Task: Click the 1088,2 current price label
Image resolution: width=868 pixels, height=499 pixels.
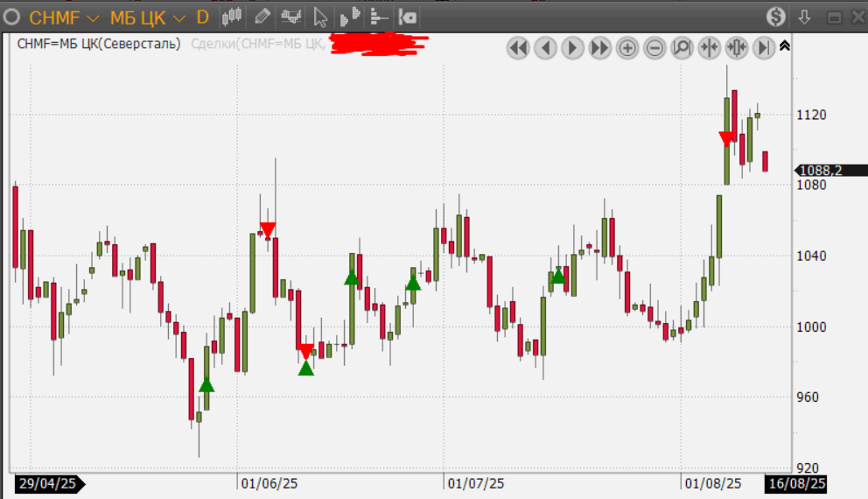Action: [x=820, y=171]
